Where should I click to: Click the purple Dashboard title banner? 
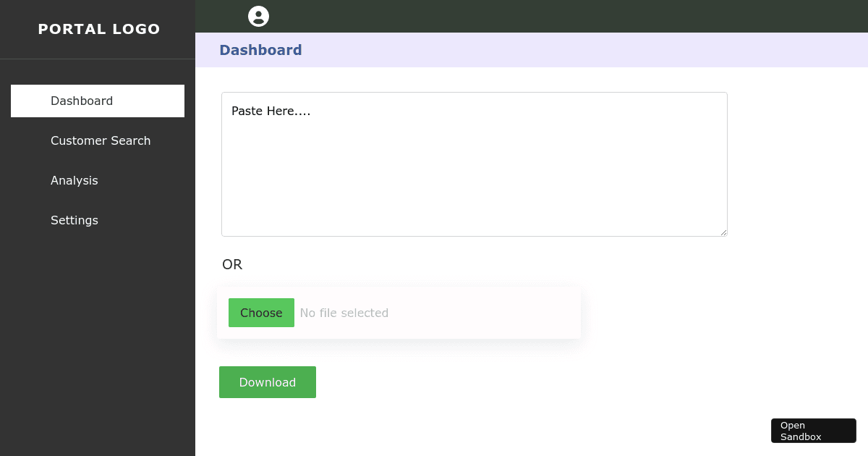532,50
